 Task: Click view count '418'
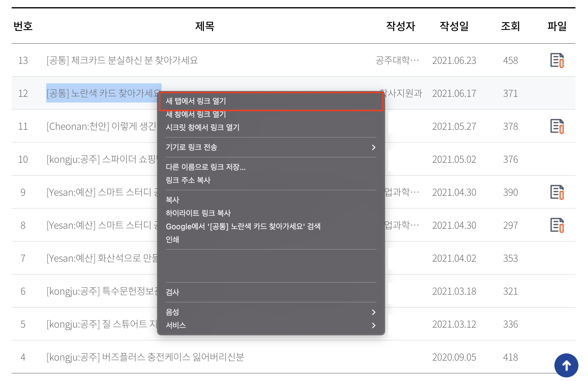[510, 357]
